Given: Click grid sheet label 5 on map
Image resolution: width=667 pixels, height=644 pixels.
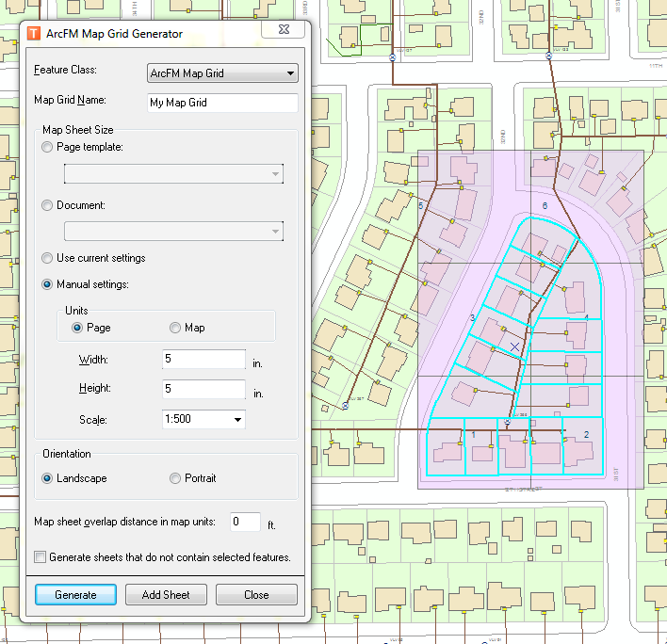Looking at the screenshot, I should (x=421, y=206).
